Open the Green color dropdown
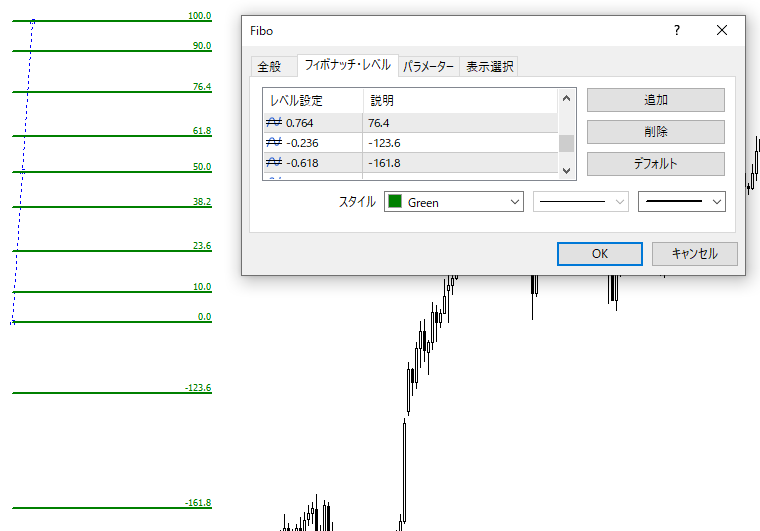760x531 pixels. pos(453,202)
